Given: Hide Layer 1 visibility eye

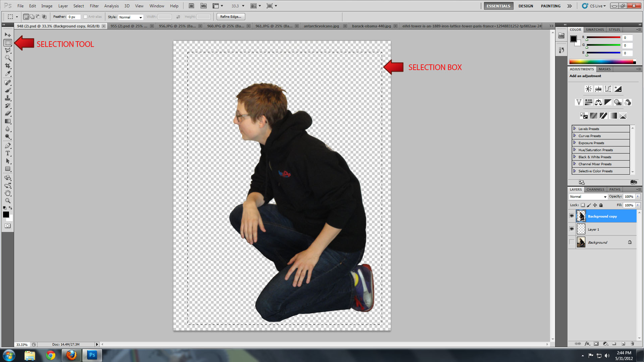Looking at the screenshot, I should point(572,229).
